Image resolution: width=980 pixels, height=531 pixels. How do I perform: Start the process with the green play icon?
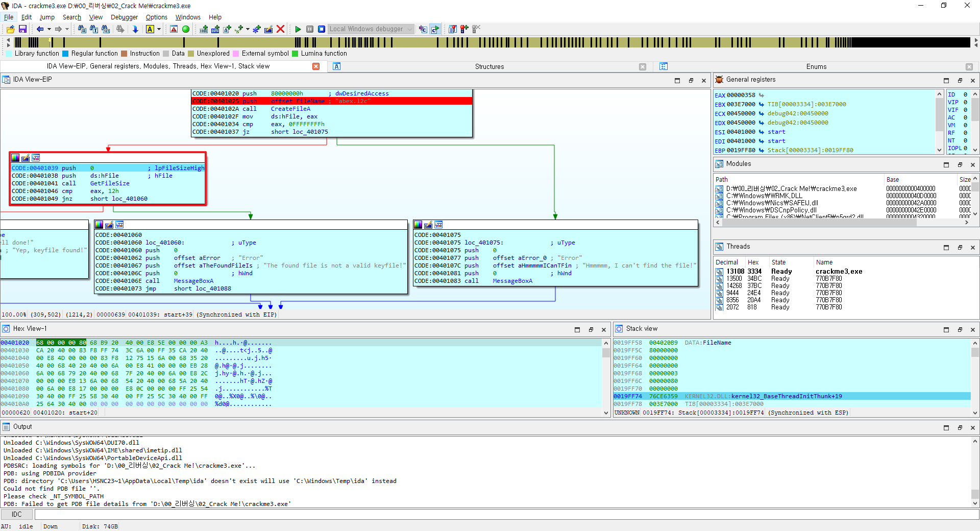click(298, 29)
